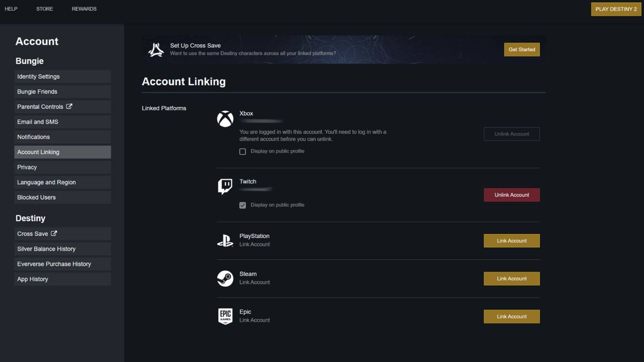Open the Privacy settings page
The width and height of the screenshot is (644, 362).
click(x=62, y=167)
